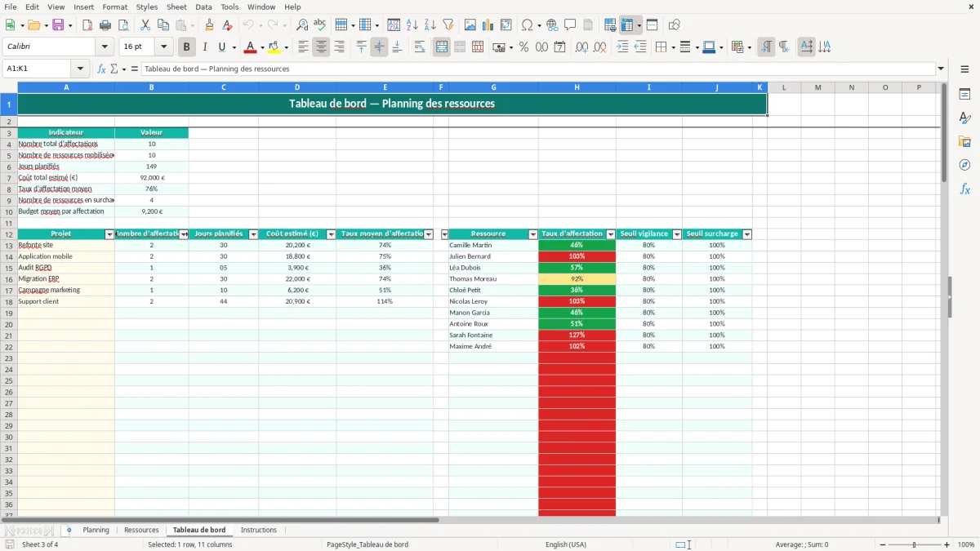Activate the Clone Formatting paintbrush
The width and height of the screenshot is (980, 551).
coord(210,25)
